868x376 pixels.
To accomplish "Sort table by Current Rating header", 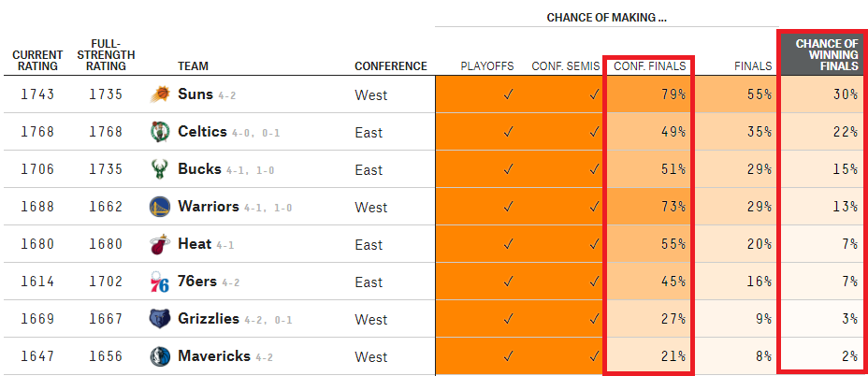I will click(x=37, y=61).
